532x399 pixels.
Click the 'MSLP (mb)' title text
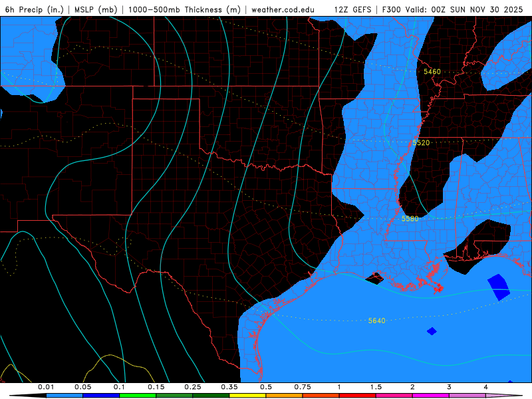tap(96, 9)
